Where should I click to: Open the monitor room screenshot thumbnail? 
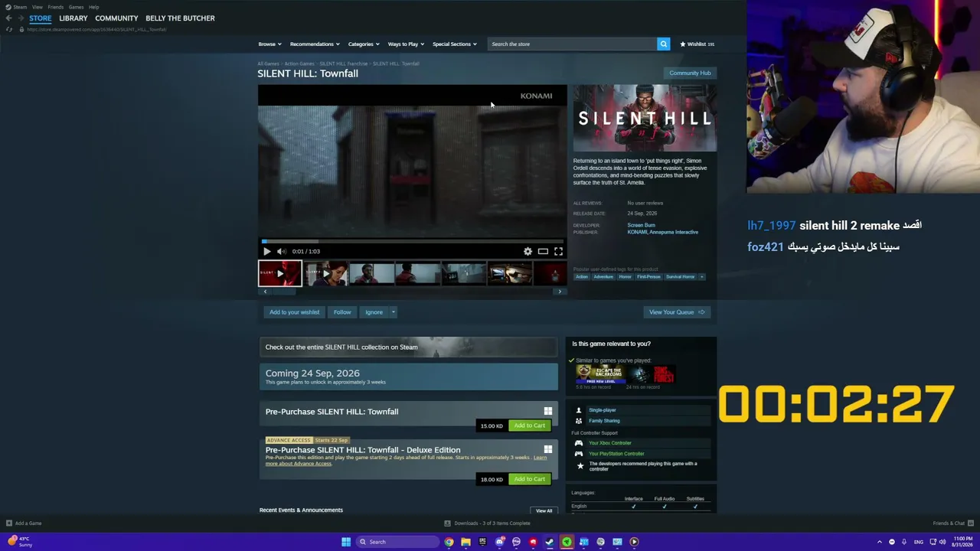[x=510, y=273]
